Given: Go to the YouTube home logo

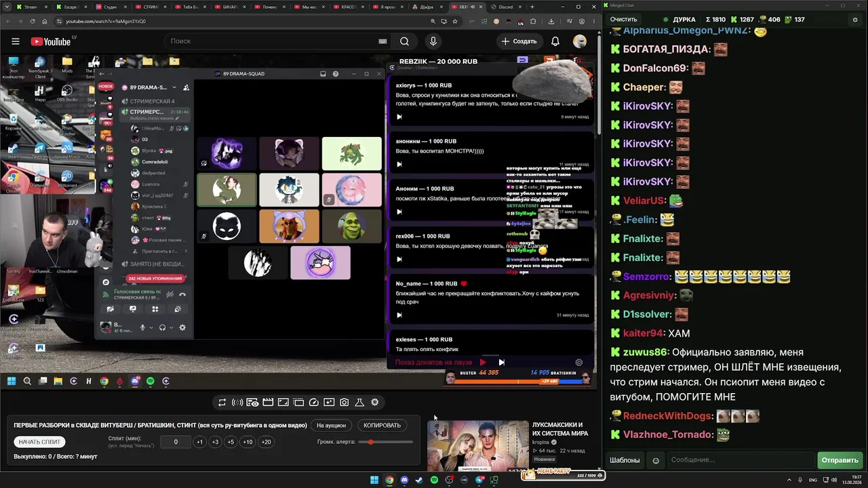Looking at the screenshot, I should (x=50, y=41).
